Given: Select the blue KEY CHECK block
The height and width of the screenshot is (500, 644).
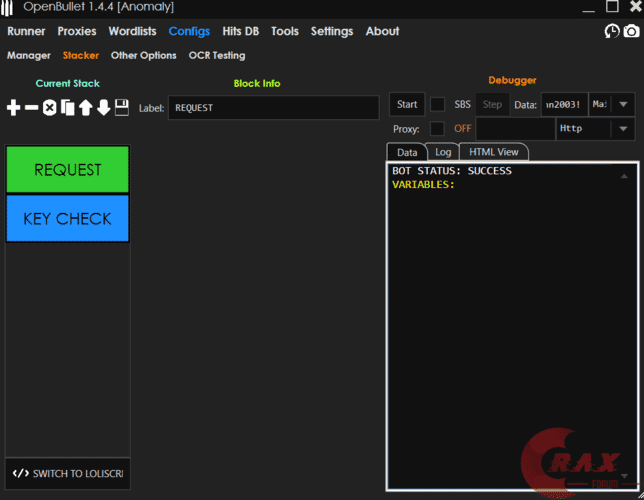Looking at the screenshot, I should 67,218.
